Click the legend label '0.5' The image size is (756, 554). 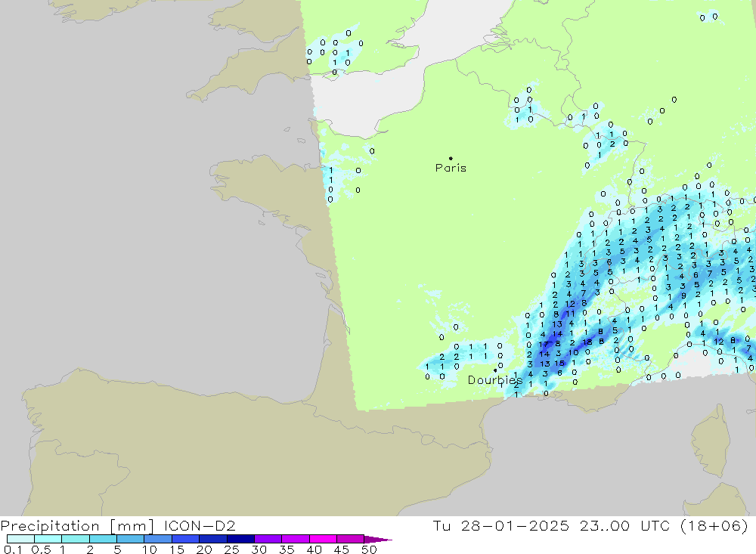[41, 549]
